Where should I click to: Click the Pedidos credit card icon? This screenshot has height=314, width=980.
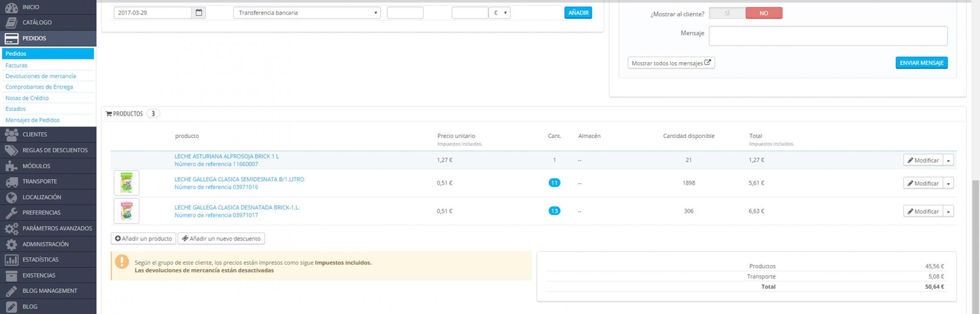pos(11,38)
